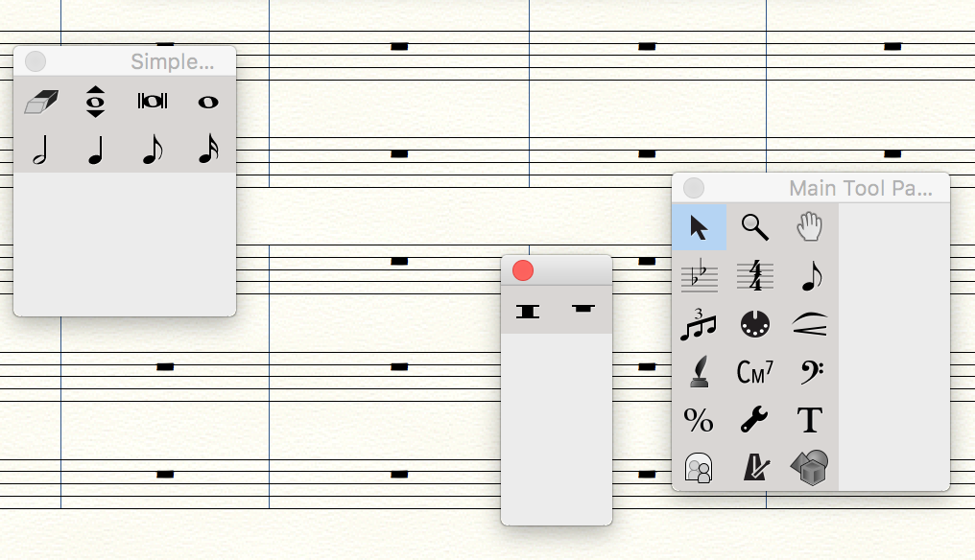Select the Eraser tool in Simple Entry palette
Image resolution: width=975 pixels, height=560 pixels.
pos(41,102)
